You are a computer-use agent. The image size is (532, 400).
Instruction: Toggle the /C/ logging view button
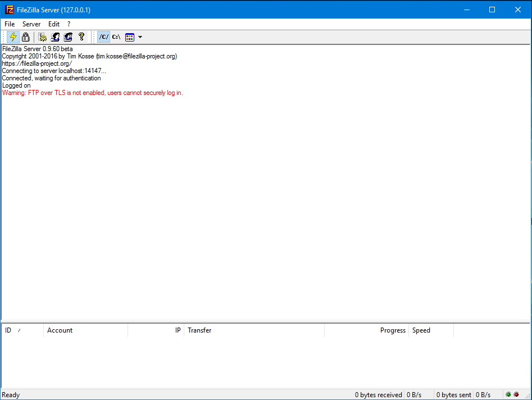coord(103,37)
